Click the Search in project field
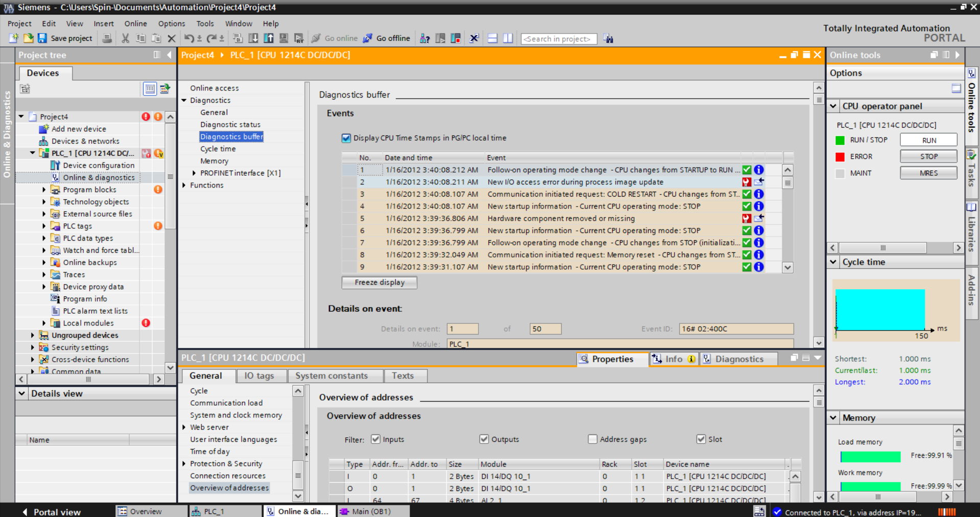The image size is (980, 517). 558,39
